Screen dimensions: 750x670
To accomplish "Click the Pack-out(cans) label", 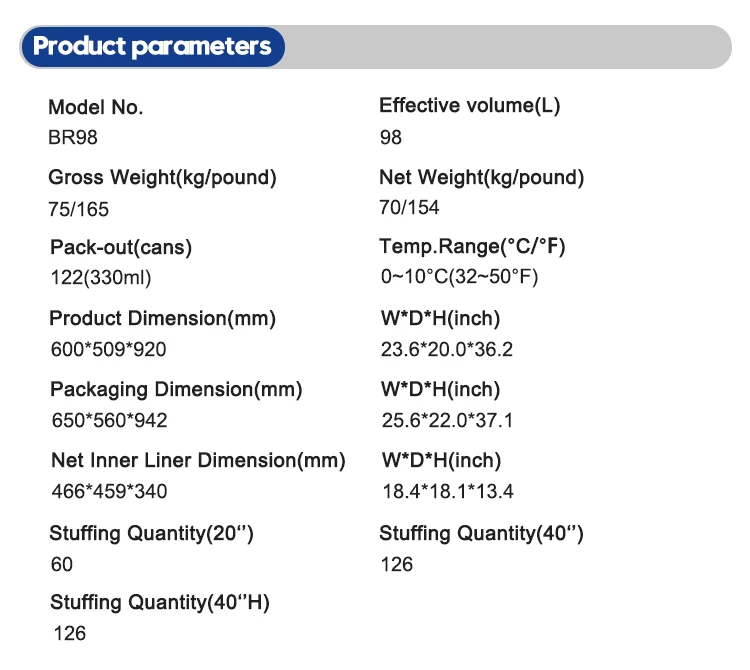I will 121,247.
